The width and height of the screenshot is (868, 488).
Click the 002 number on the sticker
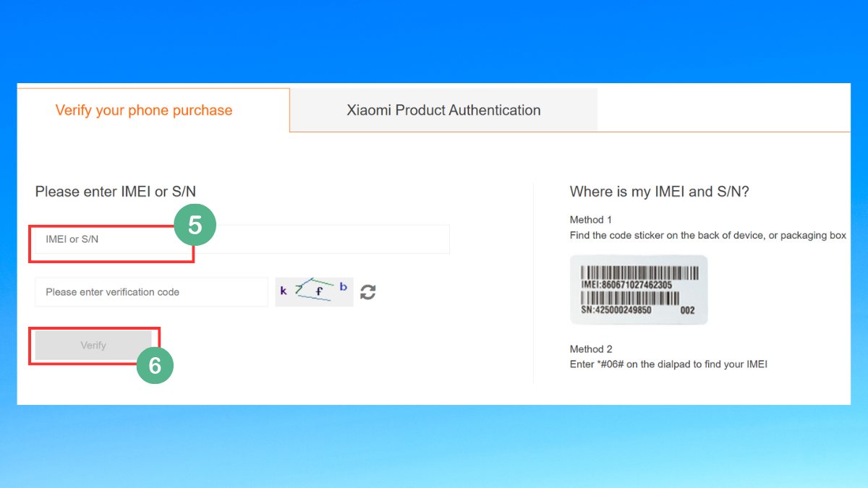(x=687, y=310)
